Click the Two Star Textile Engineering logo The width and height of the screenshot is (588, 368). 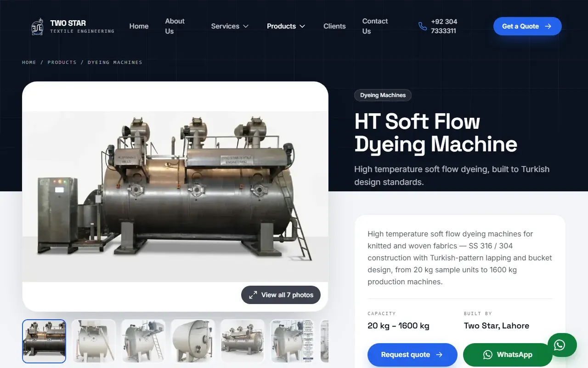72,26
